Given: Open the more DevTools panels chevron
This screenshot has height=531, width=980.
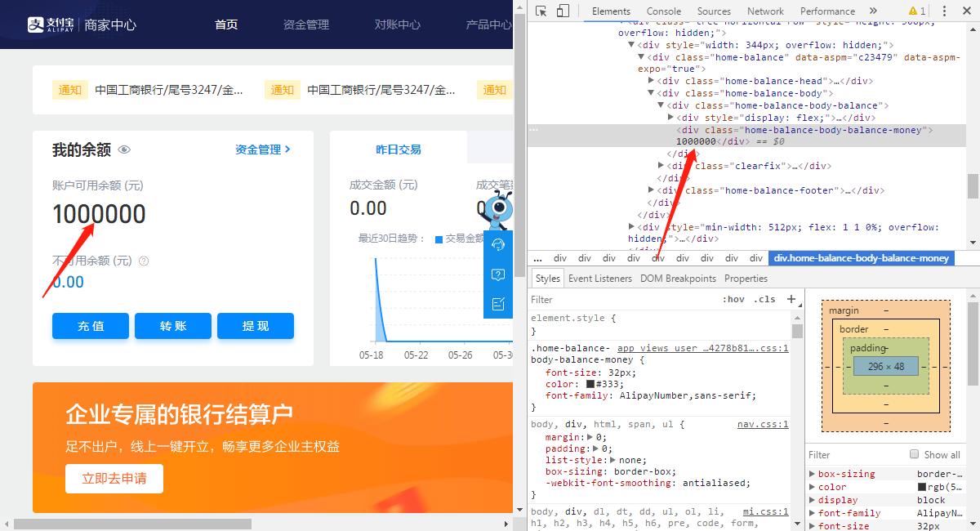Looking at the screenshot, I should [x=873, y=11].
